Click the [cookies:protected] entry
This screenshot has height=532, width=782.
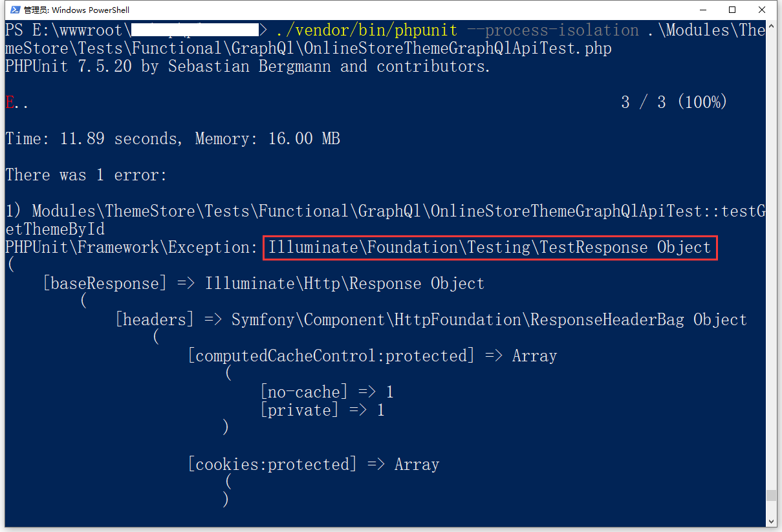(x=272, y=465)
